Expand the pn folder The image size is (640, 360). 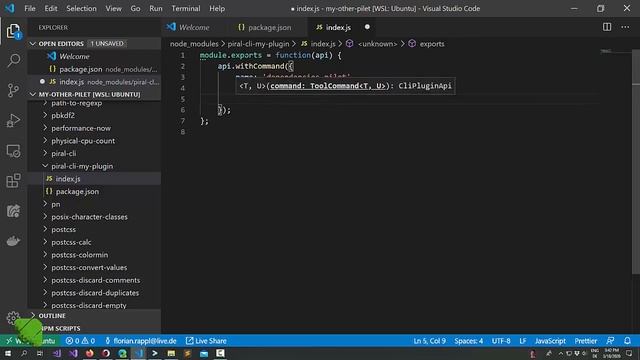pyautogui.click(x=56, y=204)
